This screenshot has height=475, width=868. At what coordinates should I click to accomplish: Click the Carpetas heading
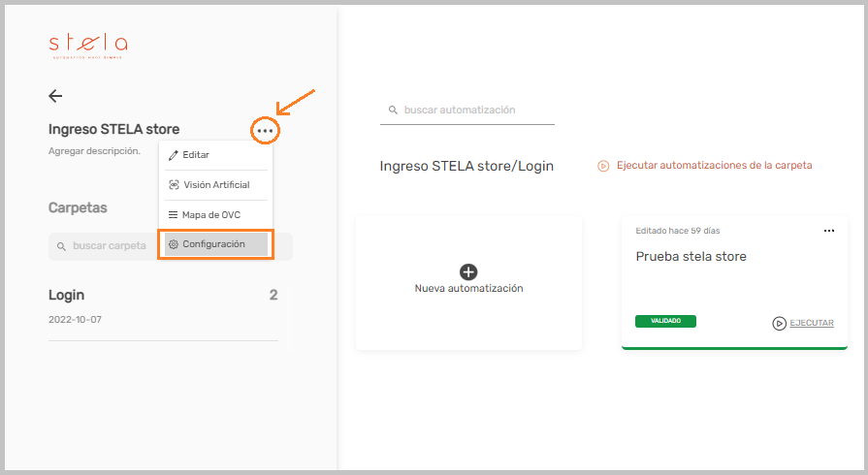(78, 207)
